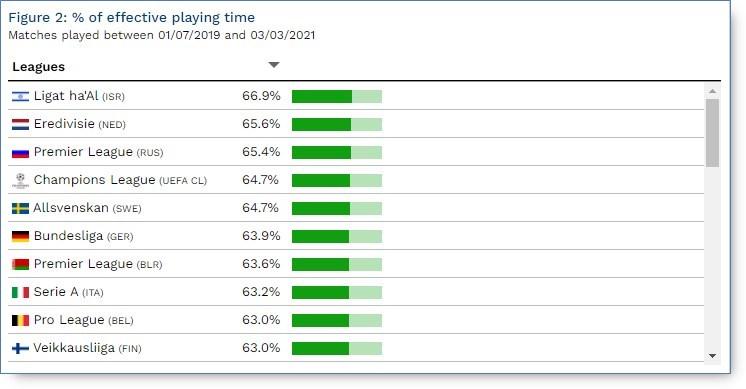Click the UEFA Champions League logo
This screenshot has height=389, width=746.
(20, 181)
